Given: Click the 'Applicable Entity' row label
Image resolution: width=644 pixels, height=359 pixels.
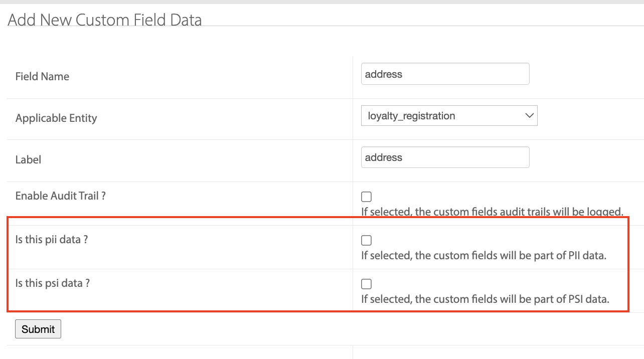Looking at the screenshot, I should point(56,118).
